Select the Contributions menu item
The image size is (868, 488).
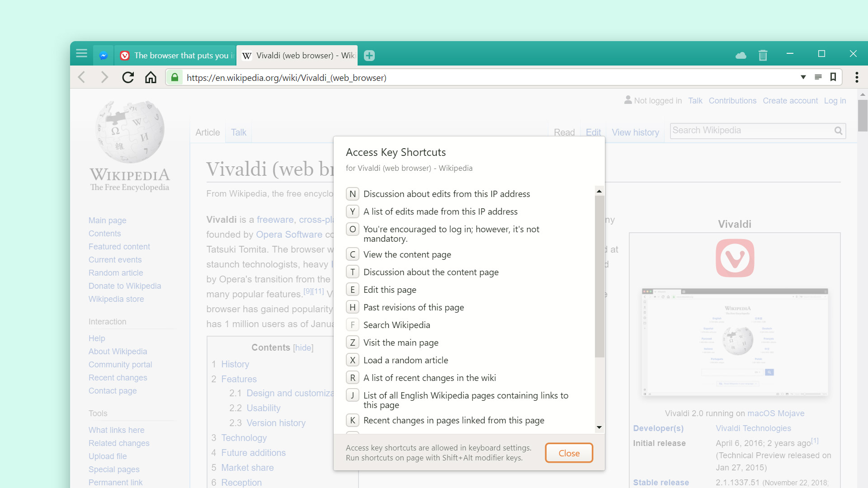[x=732, y=100]
